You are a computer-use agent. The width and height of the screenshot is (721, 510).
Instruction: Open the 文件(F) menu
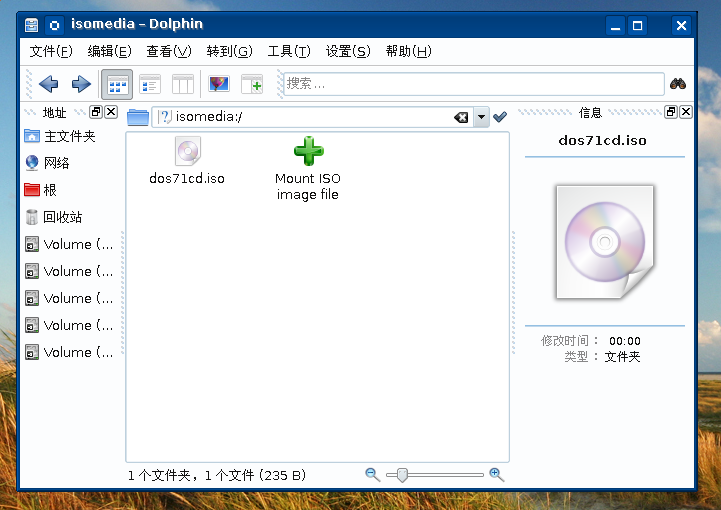[x=51, y=51]
